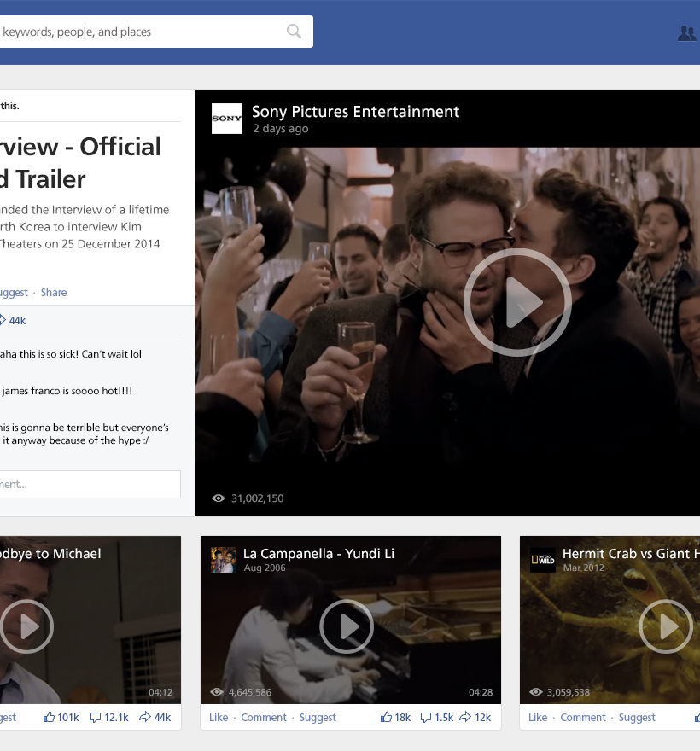
Task: Open the 12.1k comments bubble icon
Action: click(x=96, y=718)
